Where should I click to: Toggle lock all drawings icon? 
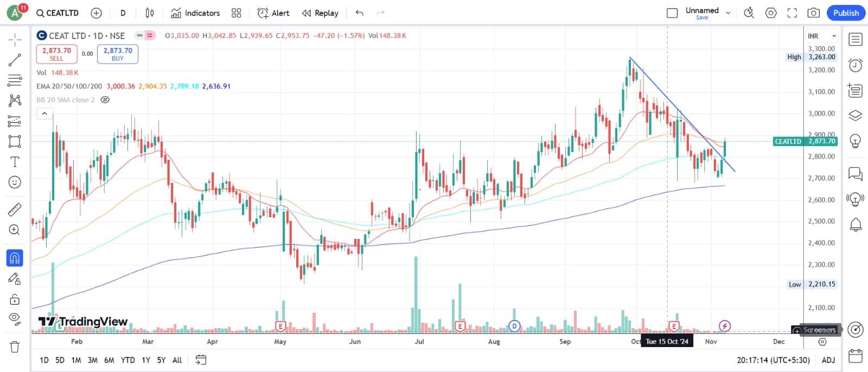click(x=15, y=299)
